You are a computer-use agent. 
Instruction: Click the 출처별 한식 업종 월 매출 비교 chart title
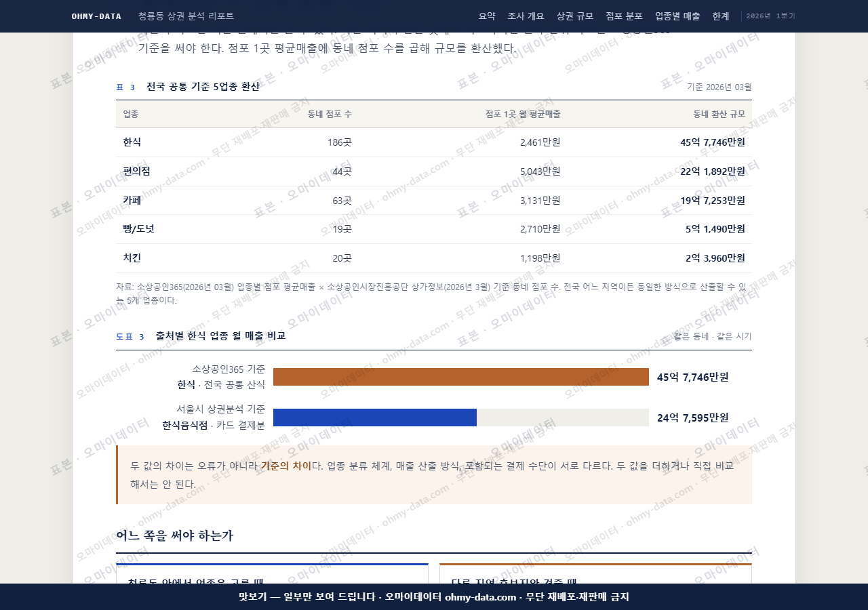(x=220, y=336)
